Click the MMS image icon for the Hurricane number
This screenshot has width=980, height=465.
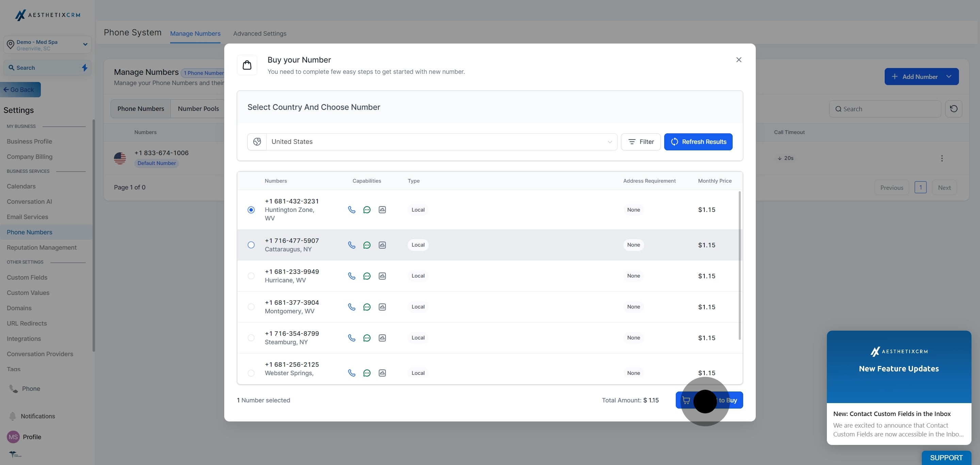click(x=382, y=276)
